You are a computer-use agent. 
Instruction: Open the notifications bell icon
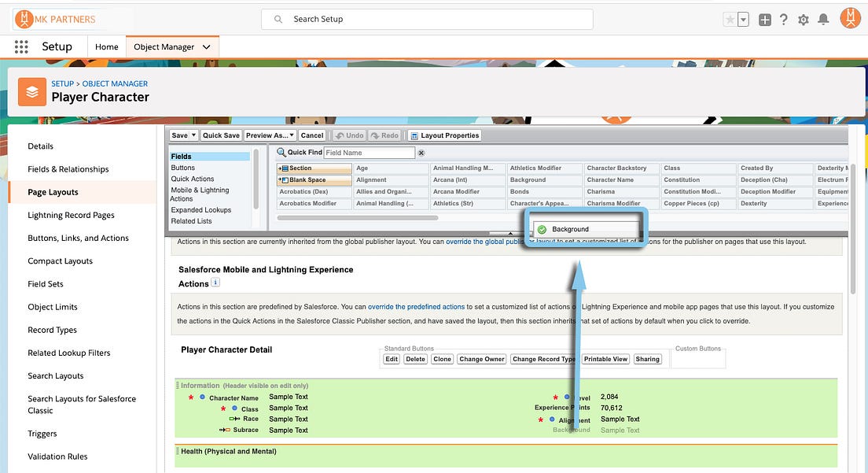pos(823,20)
